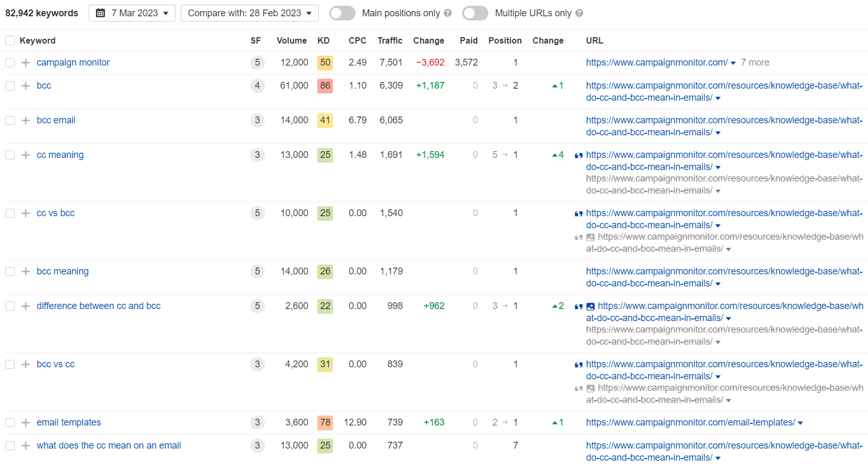The width and height of the screenshot is (868, 468).
Task: Expand email-templates URL dropdown arrow
Action: [x=800, y=423]
